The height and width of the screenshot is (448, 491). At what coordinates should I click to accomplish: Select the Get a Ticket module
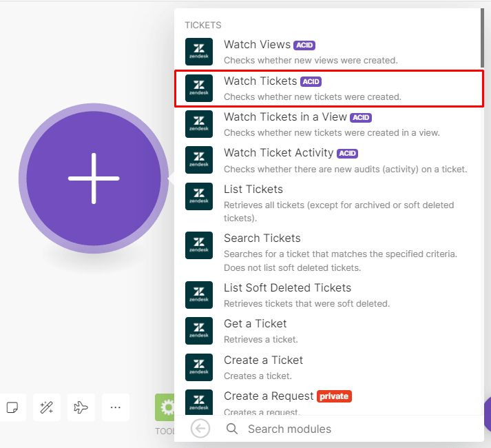(x=328, y=331)
